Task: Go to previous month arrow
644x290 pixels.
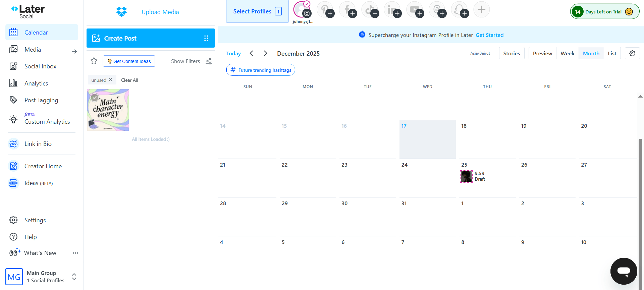Action: coord(252,53)
